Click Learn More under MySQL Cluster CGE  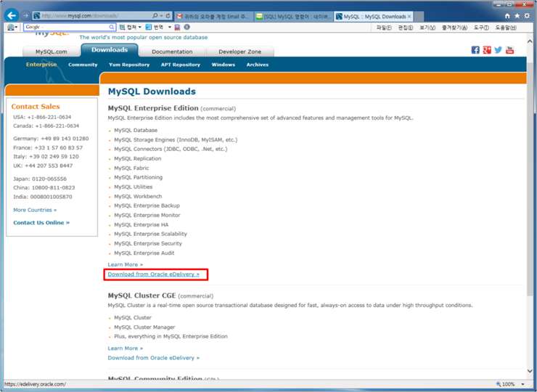click(126, 348)
